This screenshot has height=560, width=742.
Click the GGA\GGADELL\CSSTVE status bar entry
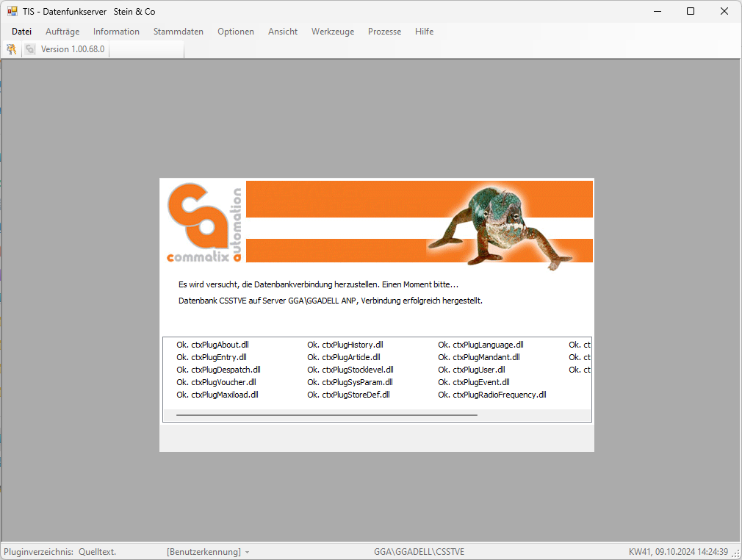click(x=419, y=552)
